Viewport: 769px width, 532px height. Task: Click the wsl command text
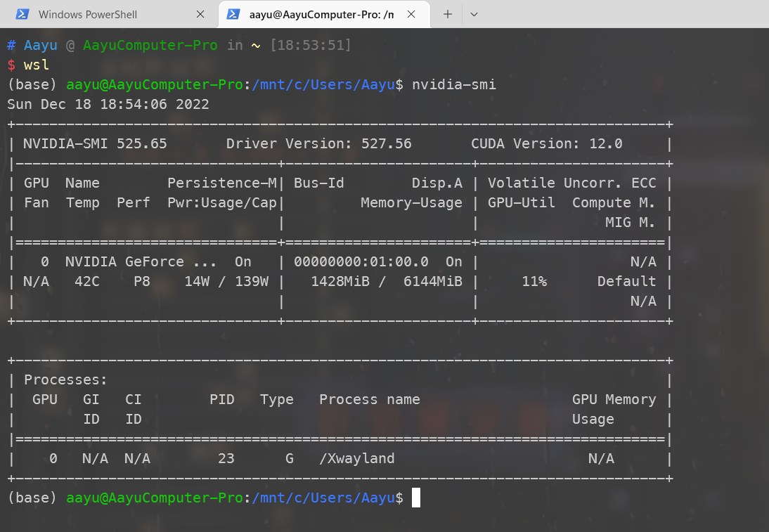point(37,65)
